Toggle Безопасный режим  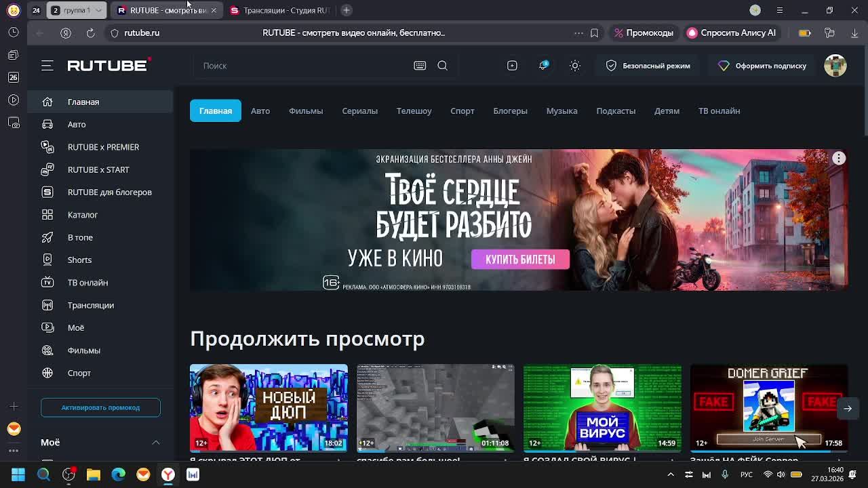648,66
